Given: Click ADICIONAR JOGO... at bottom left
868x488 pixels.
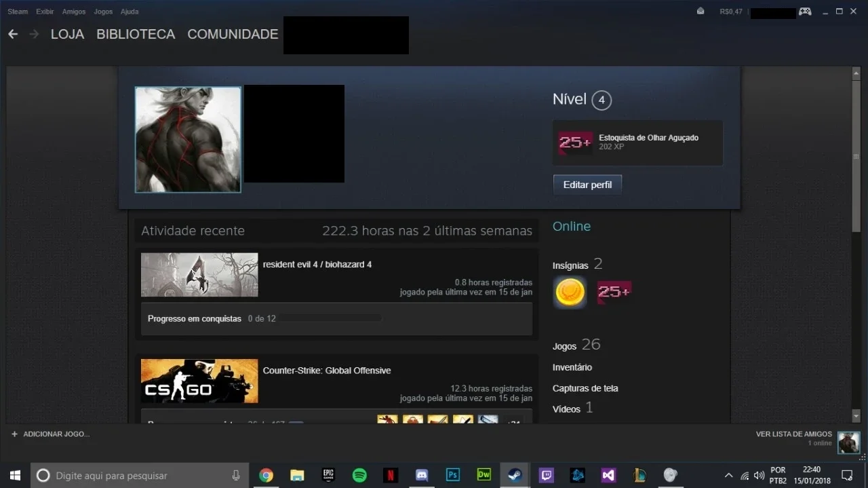Looking at the screenshot, I should click(56, 434).
